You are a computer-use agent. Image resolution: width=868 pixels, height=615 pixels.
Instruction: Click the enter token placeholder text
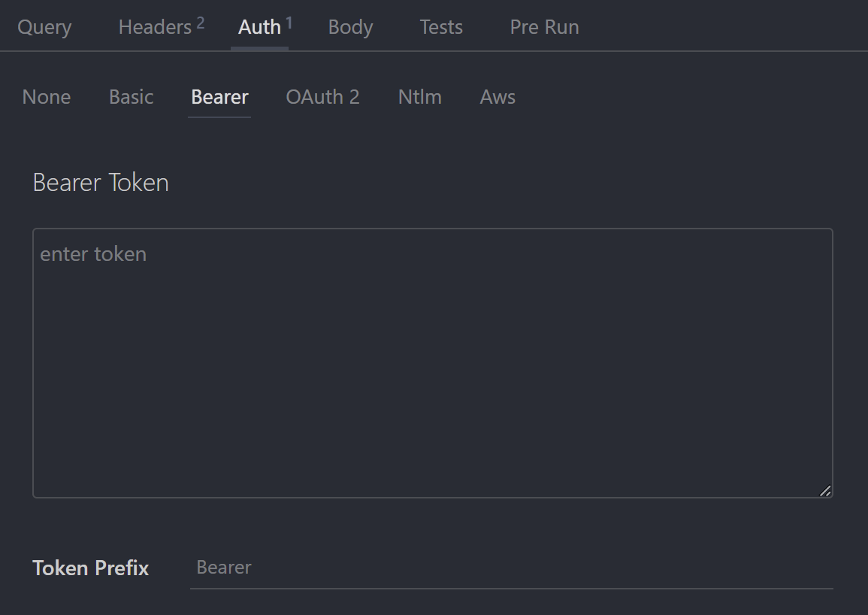tap(93, 253)
